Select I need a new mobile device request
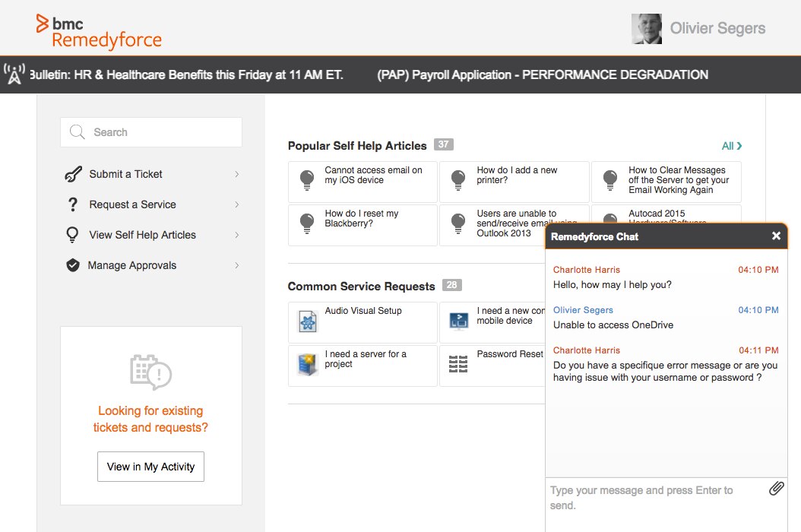Image resolution: width=801 pixels, height=532 pixels. (492, 322)
